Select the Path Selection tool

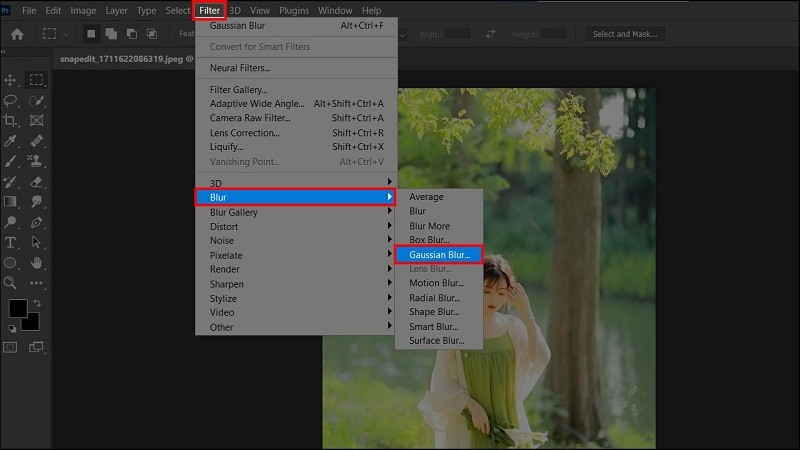click(36, 242)
